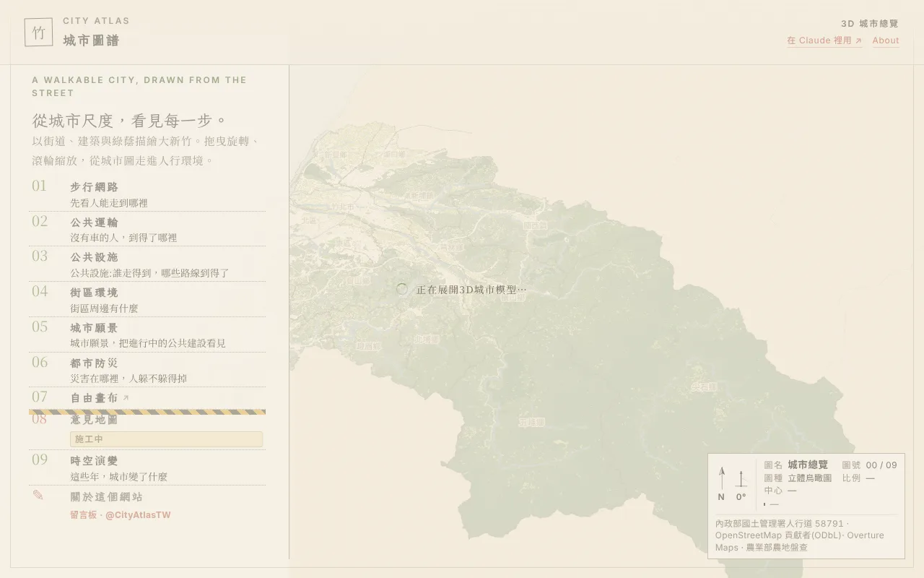Click the CITY ATLAS heading text
This screenshot has height=578, width=924.
[96, 21]
